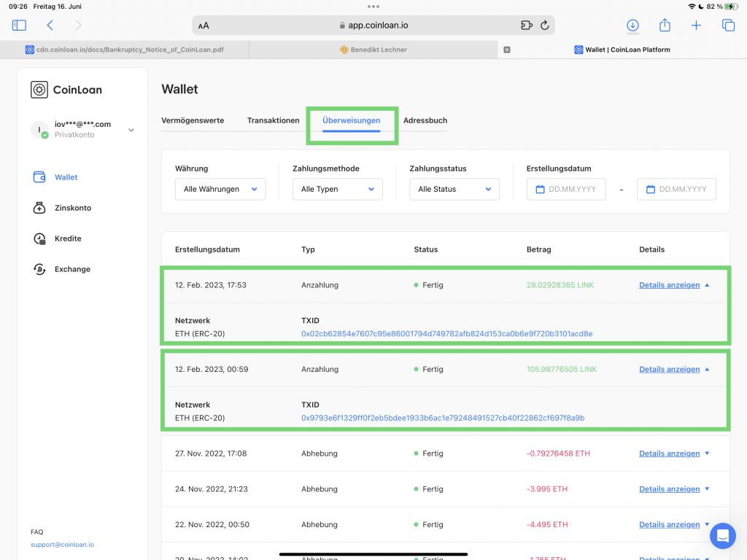Click Details anzeigen for 27. Nov. 2022 withdrawal
This screenshot has width=747, height=560.
(x=670, y=454)
